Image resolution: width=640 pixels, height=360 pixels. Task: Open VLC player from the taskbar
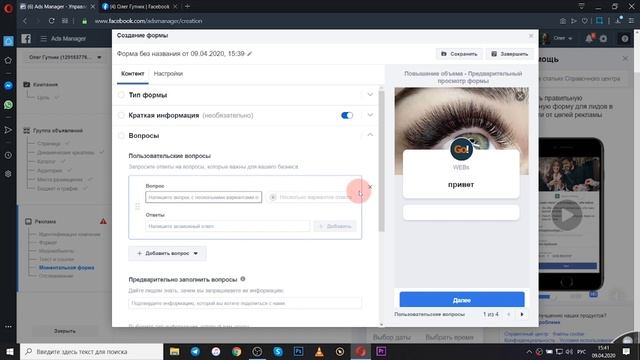tap(319, 351)
